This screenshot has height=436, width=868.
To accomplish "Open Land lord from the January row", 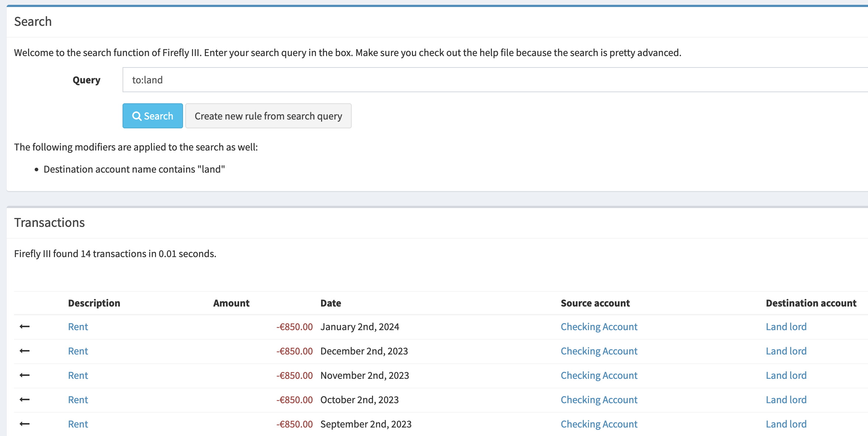I will [786, 327].
